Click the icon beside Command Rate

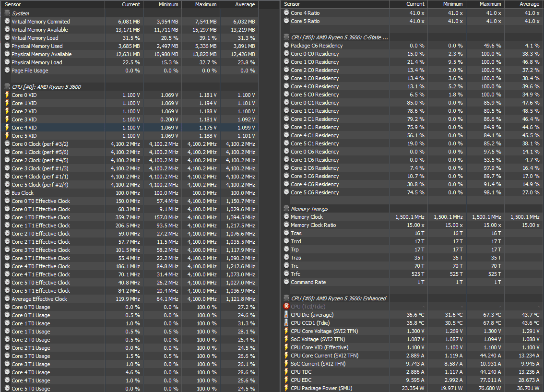[x=286, y=282]
